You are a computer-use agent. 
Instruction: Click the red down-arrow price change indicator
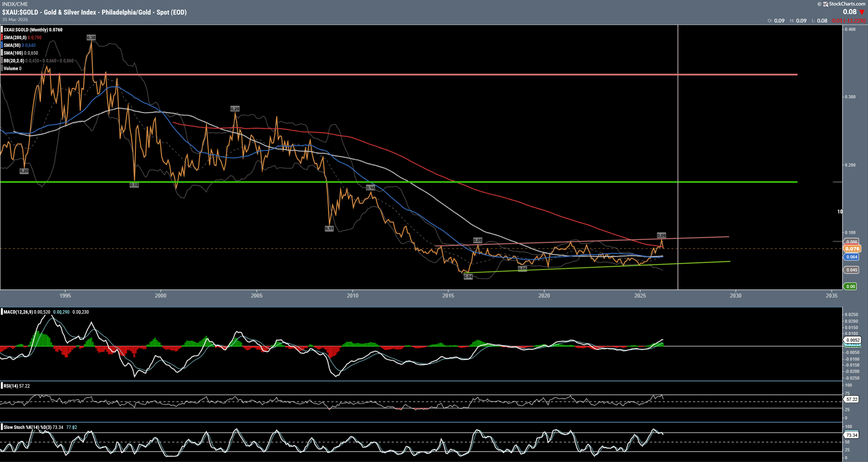(862, 12)
